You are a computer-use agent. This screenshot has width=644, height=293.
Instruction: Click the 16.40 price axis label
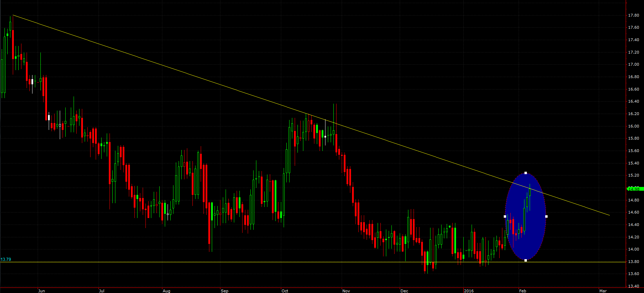633,101
